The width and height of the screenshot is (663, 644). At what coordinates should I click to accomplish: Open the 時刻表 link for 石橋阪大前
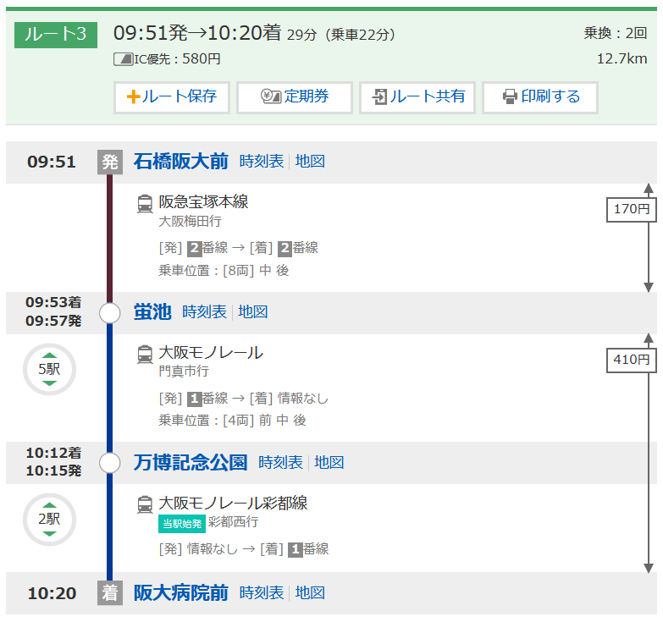pyautogui.click(x=262, y=162)
